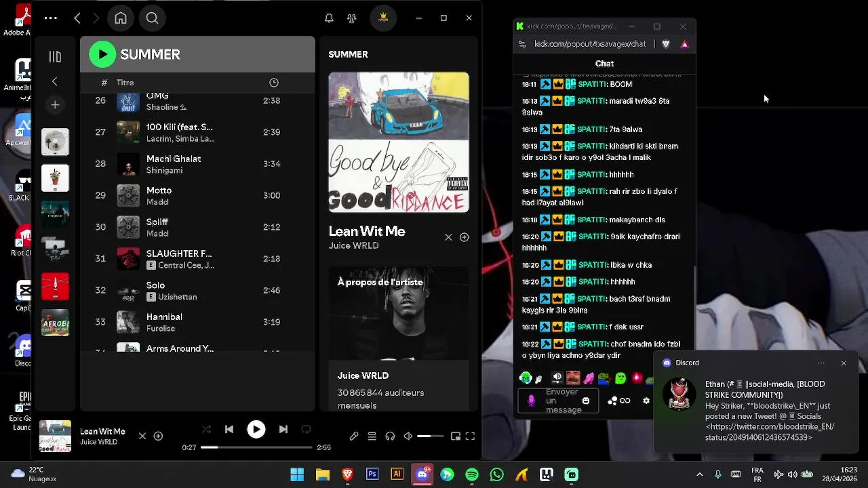Open Spotify notifications bell
The height and width of the screenshot is (488, 868).
[329, 18]
